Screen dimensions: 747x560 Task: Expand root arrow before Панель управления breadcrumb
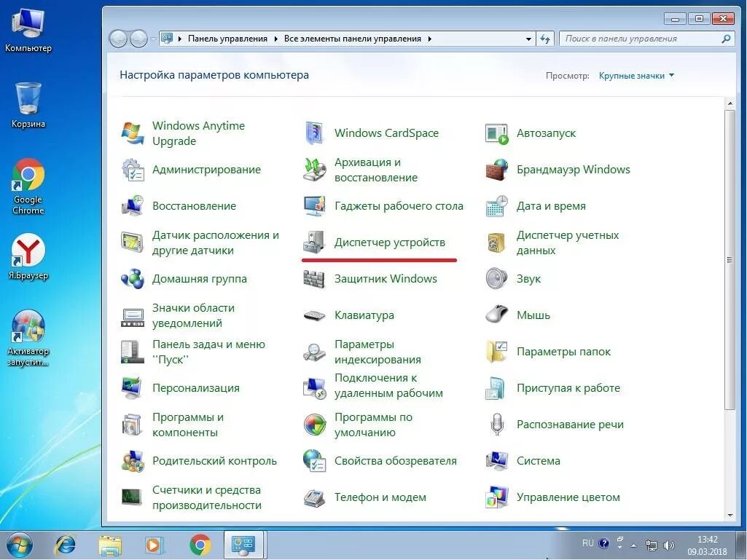tap(179, 39)
